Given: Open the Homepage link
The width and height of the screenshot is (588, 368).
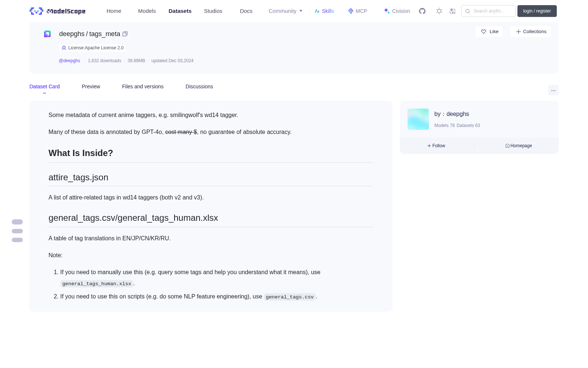Looking at the screenshot, I should (x=519, y=146).
